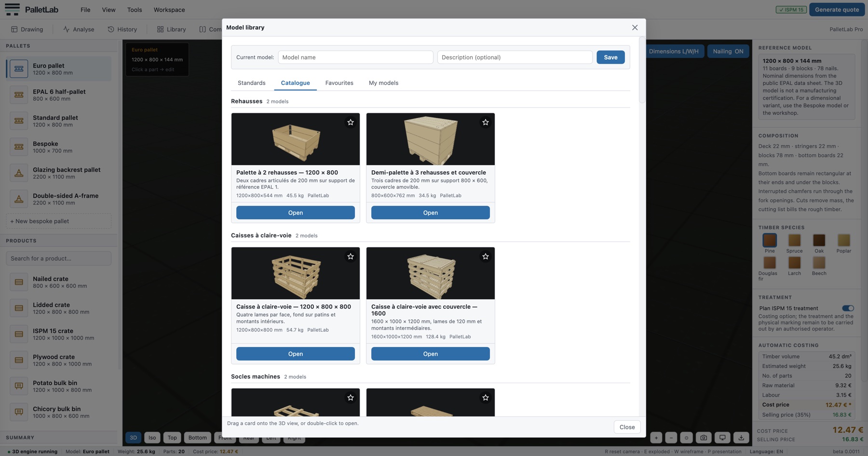Focus the Search for a product field

(x=58, y=258)
